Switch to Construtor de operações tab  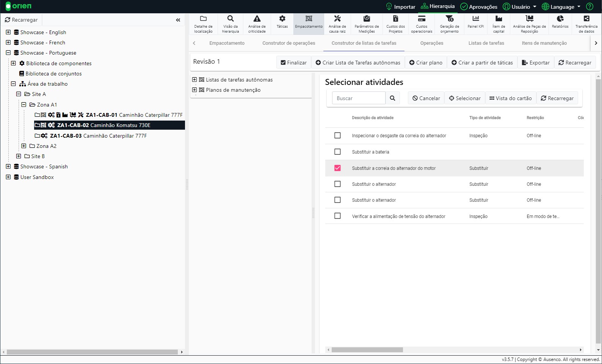[x=289, y=43]
